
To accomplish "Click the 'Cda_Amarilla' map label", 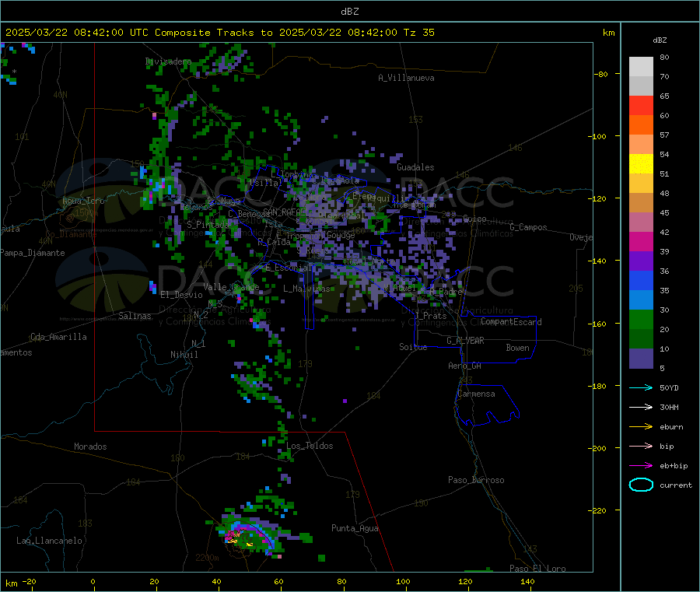I will coord(58,337).
